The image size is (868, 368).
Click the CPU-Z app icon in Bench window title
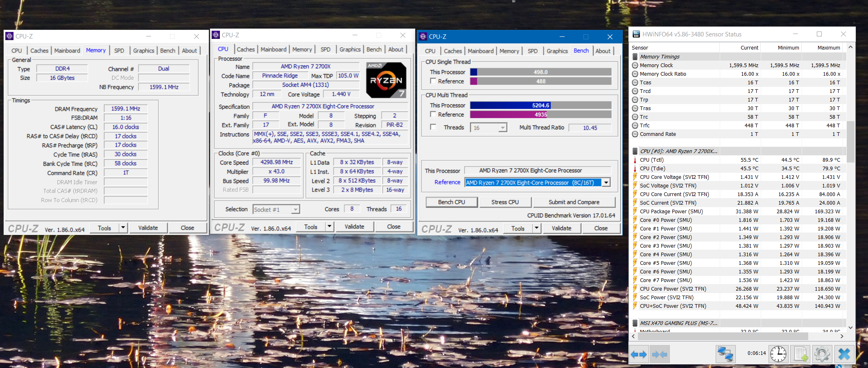[423, 36]
